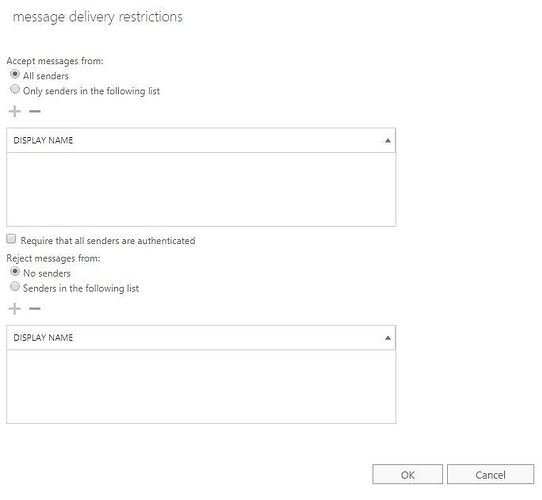Toggle sort arrow in accept list header

[388, 140]
